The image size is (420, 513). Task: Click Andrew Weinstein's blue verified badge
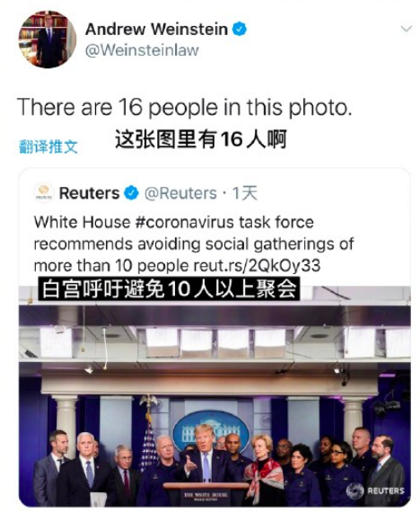(240, 29)
